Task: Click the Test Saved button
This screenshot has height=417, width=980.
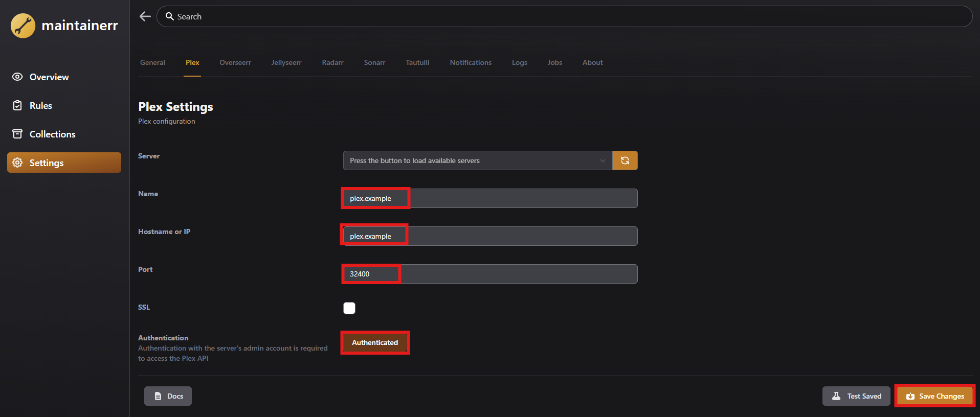Action: coord(856,396)
